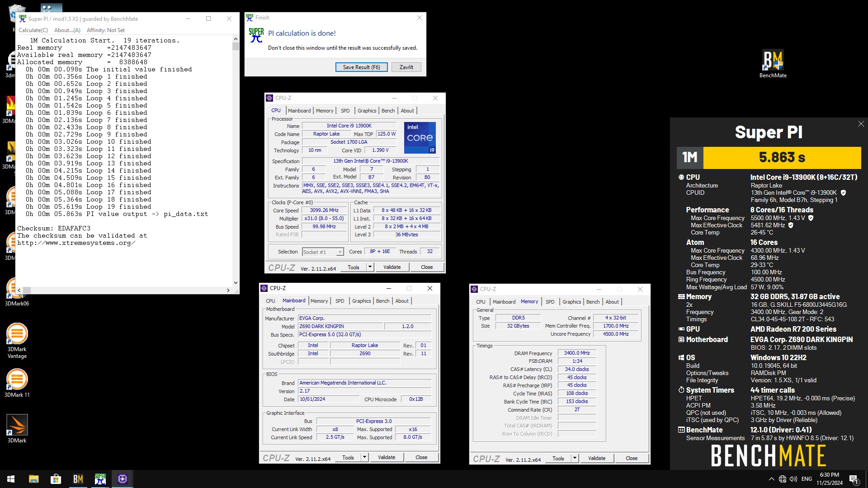Click the 5.863 s result bar
This screenshot has height=488, width=868.
[782, 157]
